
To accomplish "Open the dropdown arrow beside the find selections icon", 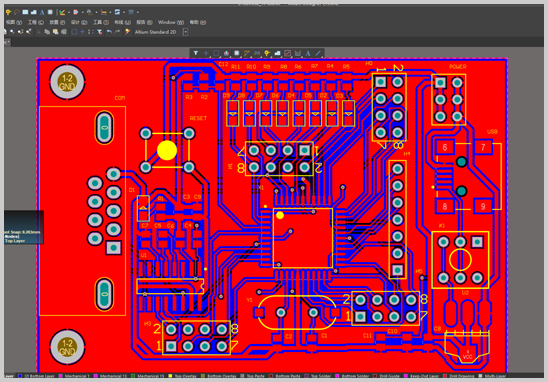I will [96, 12].
